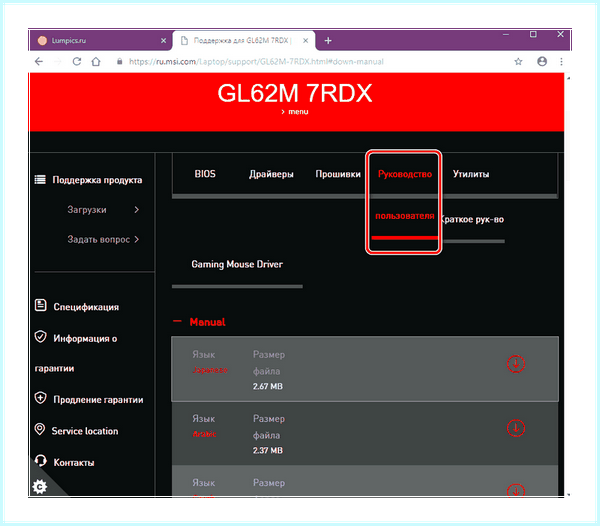Click the Service location pin icon
This screenshot has width=600, height=526.
[x=40, y=429]
